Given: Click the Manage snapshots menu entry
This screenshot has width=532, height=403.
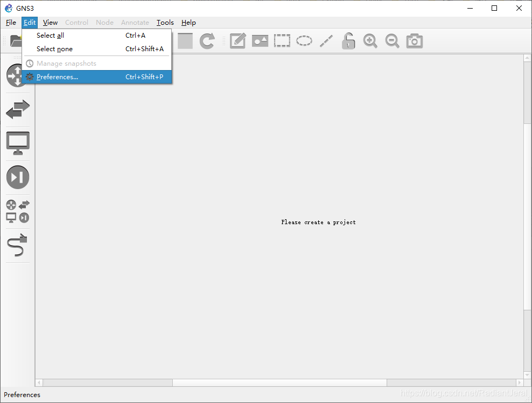Looking at the screenshot, I should (97, 64).
